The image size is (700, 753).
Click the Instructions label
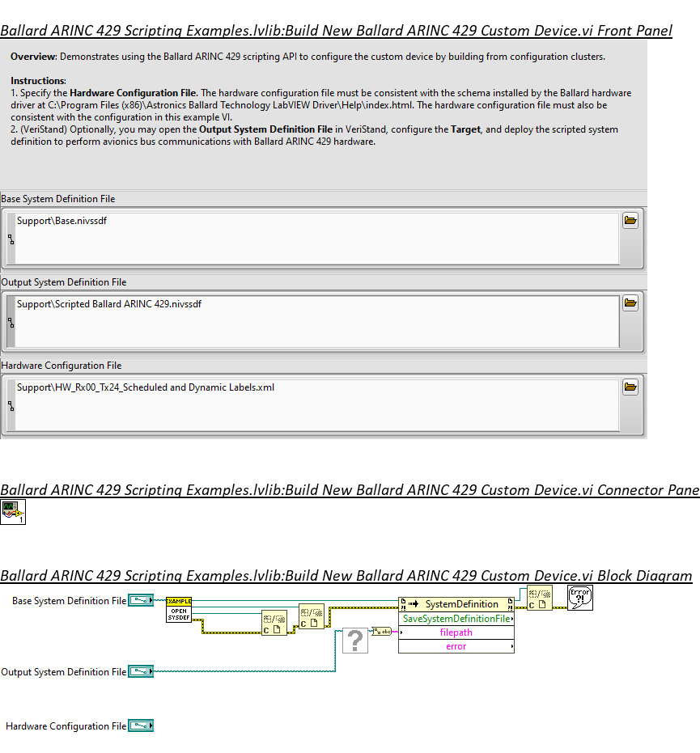pyautogui.click(x=38, y=81)
